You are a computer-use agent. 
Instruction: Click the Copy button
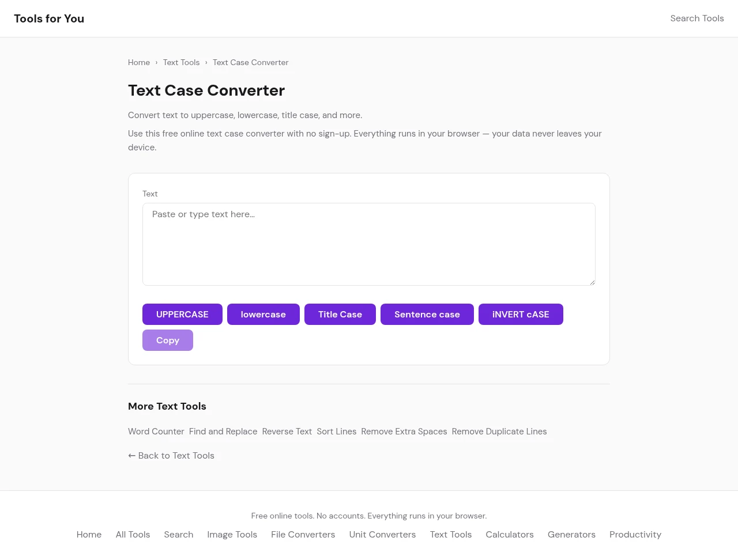[167, 340]
